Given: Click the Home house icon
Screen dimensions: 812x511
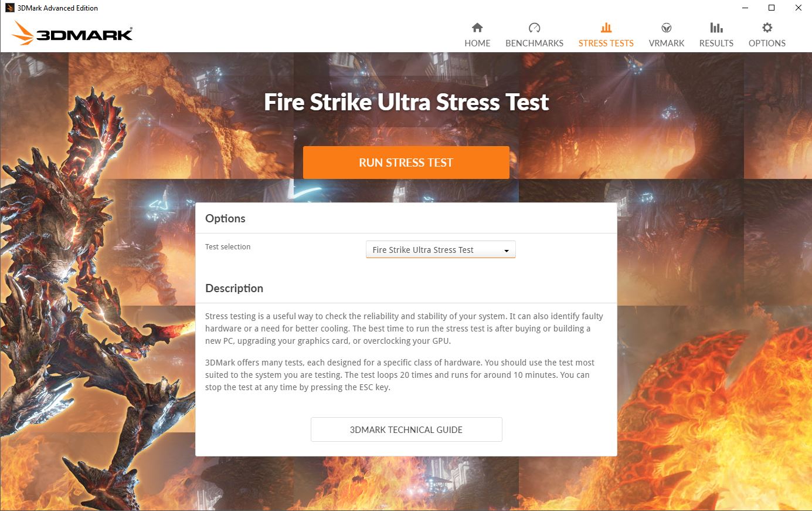Looking at the screenshot, I should (x=477, y=28).
